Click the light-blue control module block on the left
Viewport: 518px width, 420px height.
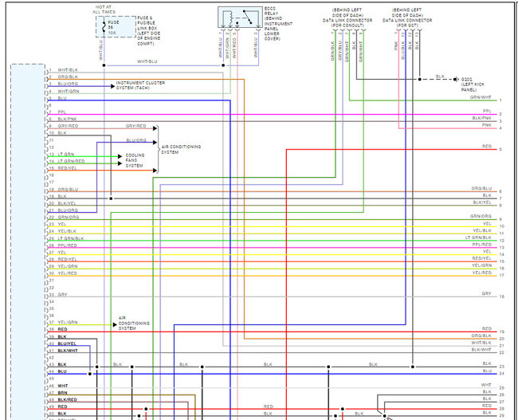coord(28,242)
